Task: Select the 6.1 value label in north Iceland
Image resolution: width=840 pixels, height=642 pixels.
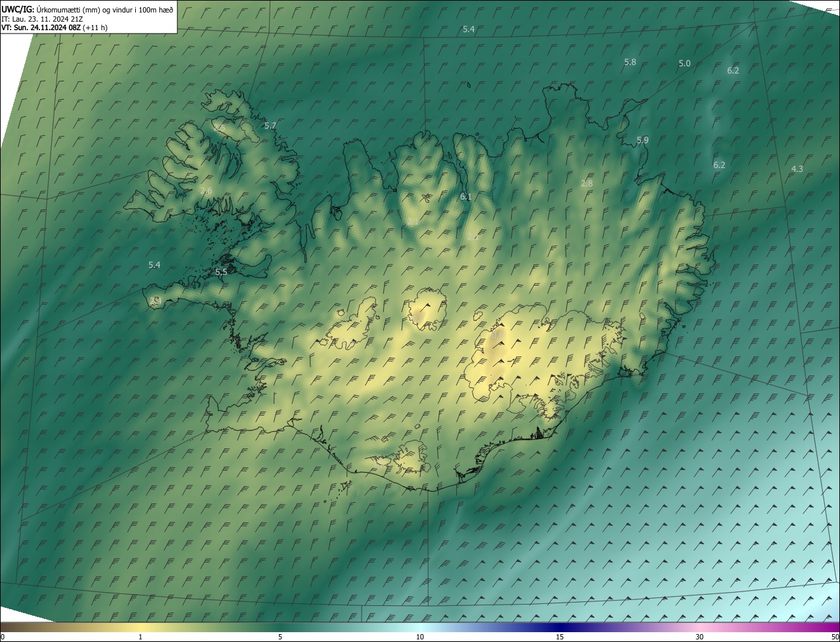Action: click(466, 196)
